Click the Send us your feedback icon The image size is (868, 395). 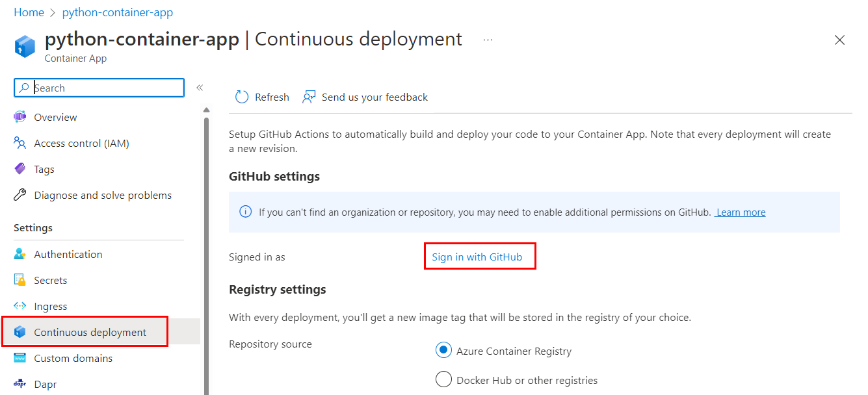coord(308,96)
